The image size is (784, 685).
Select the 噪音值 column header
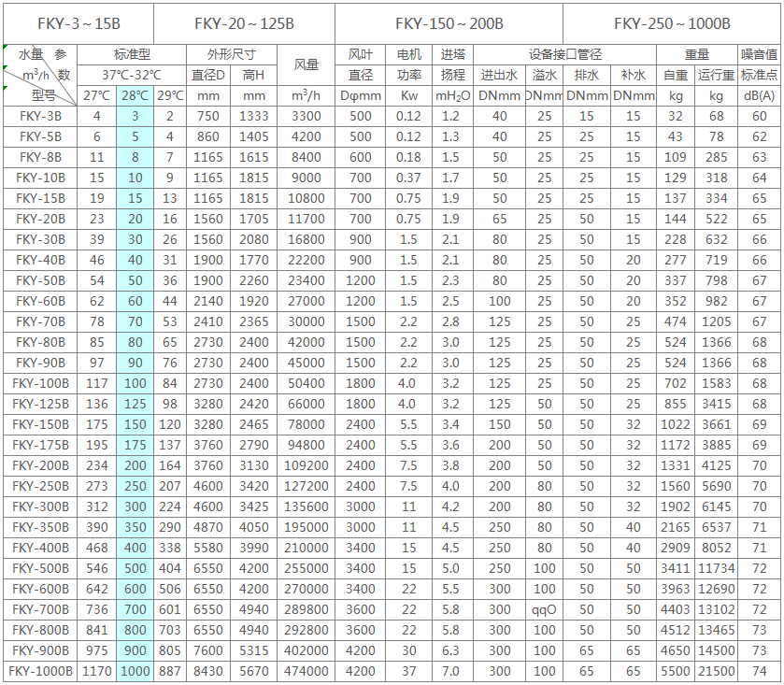pyautogui.click(x=759, y=54)
